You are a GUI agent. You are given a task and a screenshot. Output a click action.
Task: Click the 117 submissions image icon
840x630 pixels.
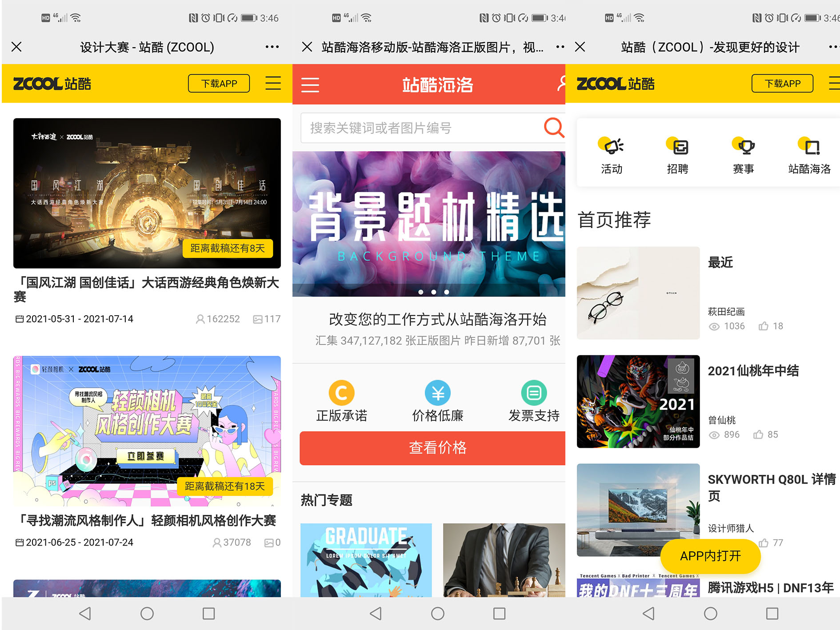(x=258, y=319)
